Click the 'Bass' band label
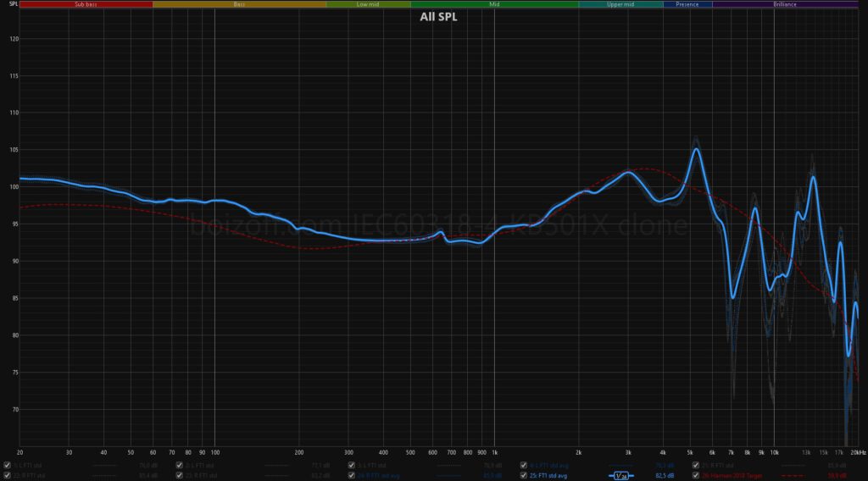The height and width of the screenshot is (481, 868). 239,4
